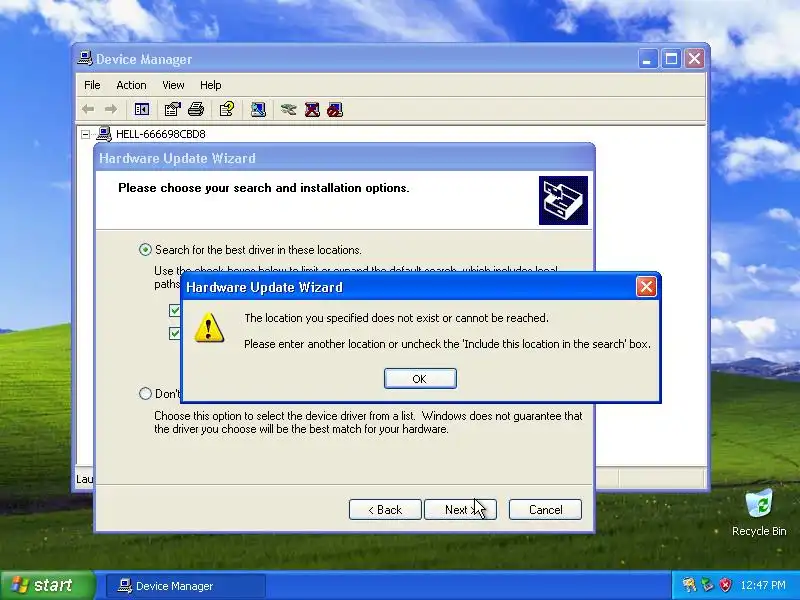Open the View menu
Viewport: 800px width, 600px height.
click(x=173, y=85)
